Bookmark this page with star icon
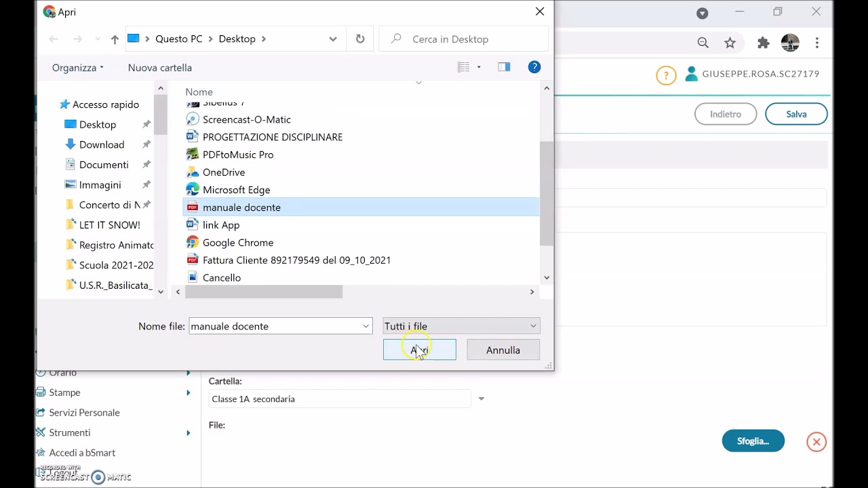 click(730, 43)
